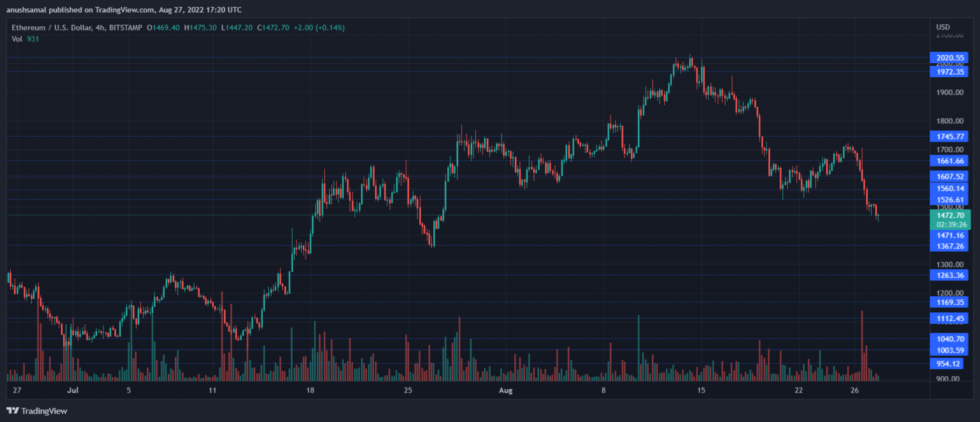Screen dimensions: 980x422
Task: Open the USD currency selector
Action: pos(942,27)
